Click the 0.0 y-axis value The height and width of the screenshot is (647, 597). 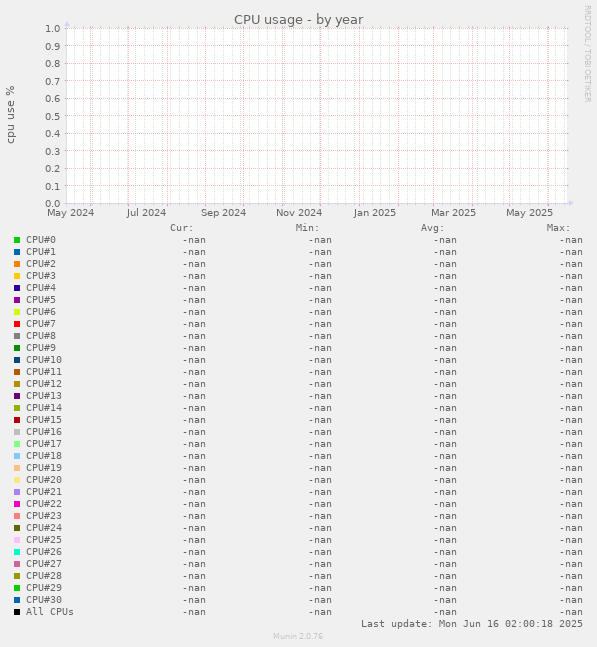pyautogui.click(x=53, y=203)
